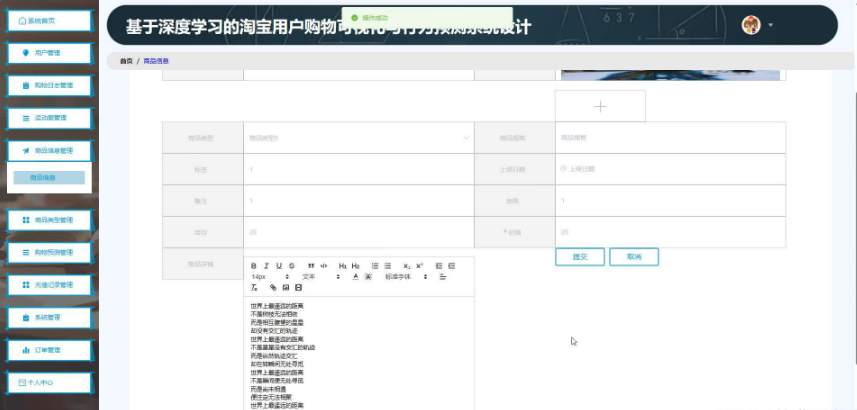Viewport: 857px width, 410px height.
Task: Focus the 上架日期 date input
Action: click(x=671, y=169)
